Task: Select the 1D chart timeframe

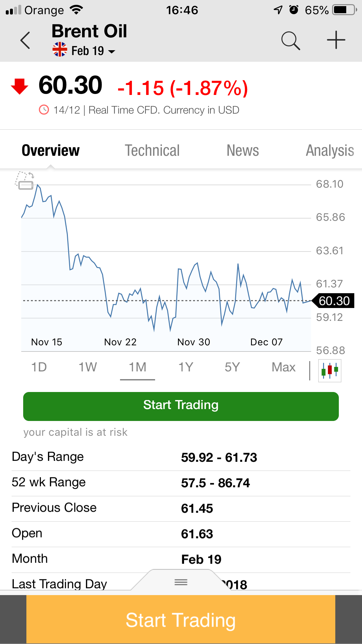Action: click(x=39, y=367)
